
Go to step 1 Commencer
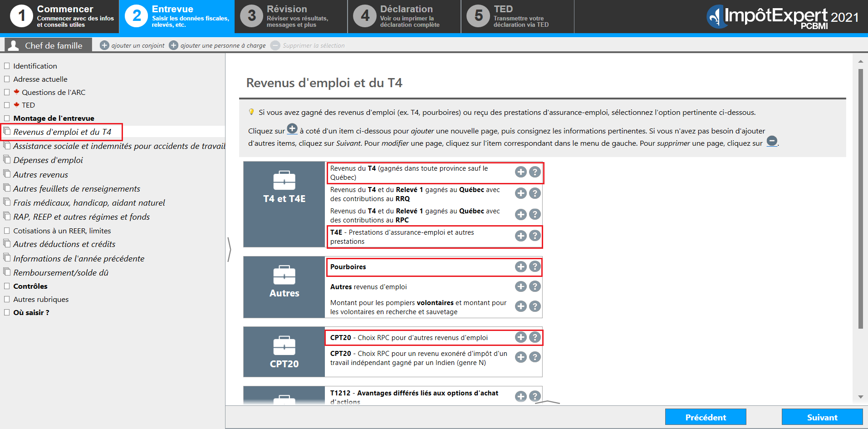pyautogui.click(x=59, y=16)
